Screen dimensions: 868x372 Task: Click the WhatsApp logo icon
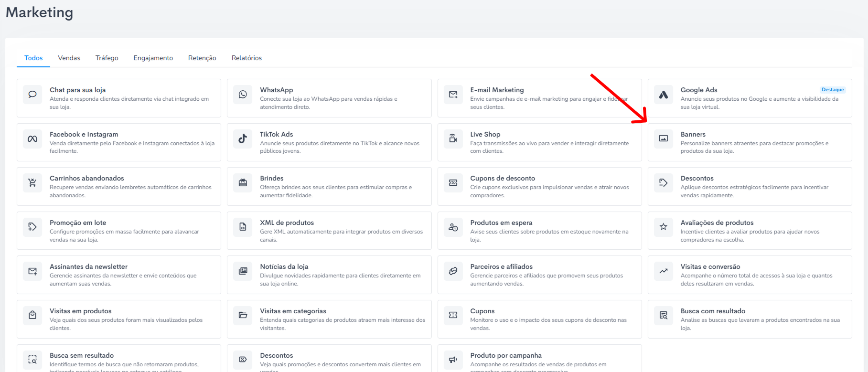(x=243, y=95)
